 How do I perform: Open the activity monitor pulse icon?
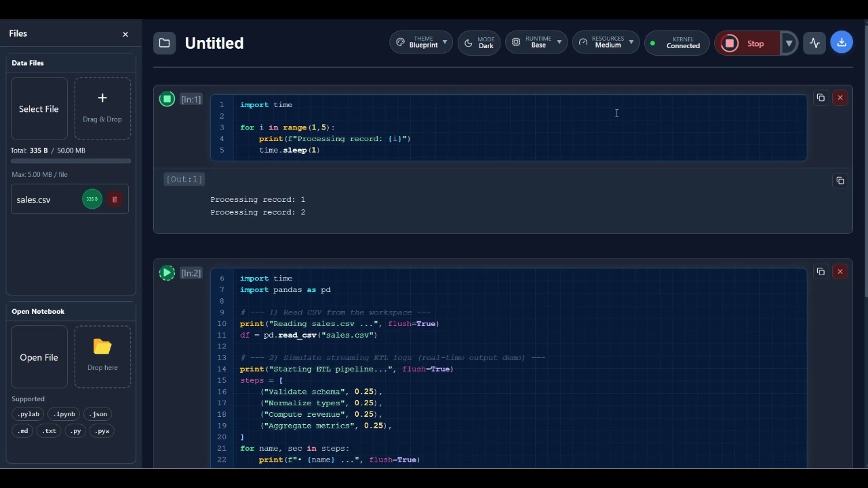click(x=815, y=43)
